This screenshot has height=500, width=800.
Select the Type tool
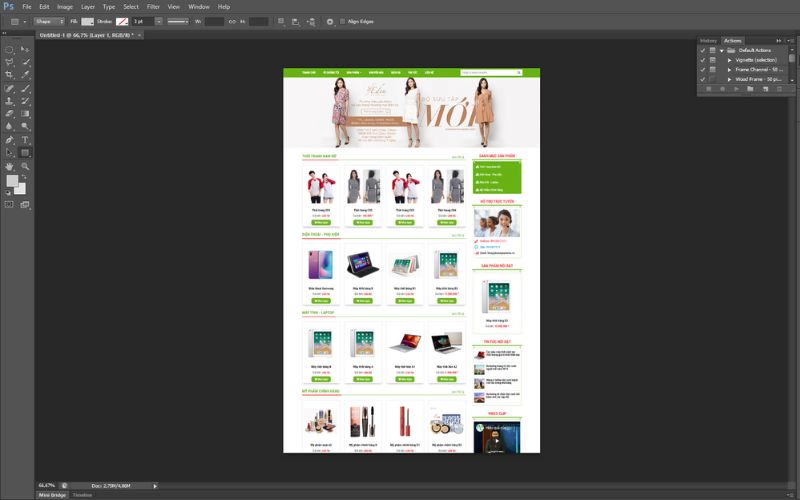coord(25,140)
